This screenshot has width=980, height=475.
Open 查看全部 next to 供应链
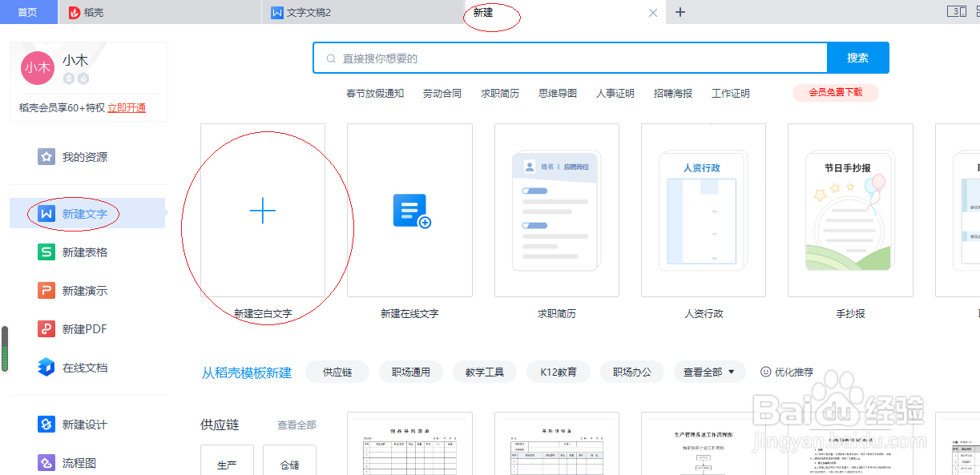point(296,425)
